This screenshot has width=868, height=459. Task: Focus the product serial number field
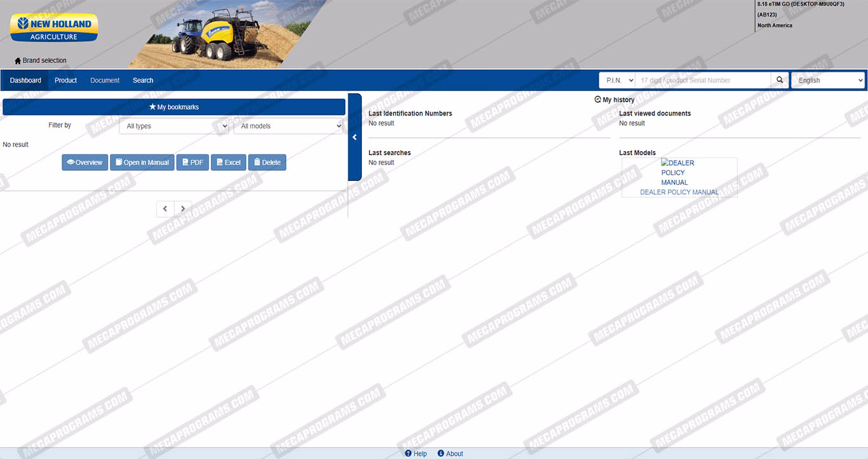(x=703, y=80)
